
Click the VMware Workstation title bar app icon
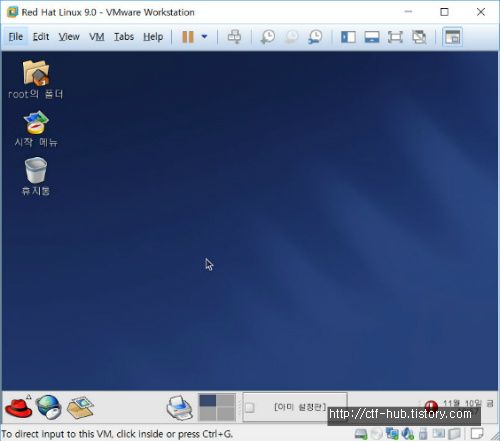12,12
